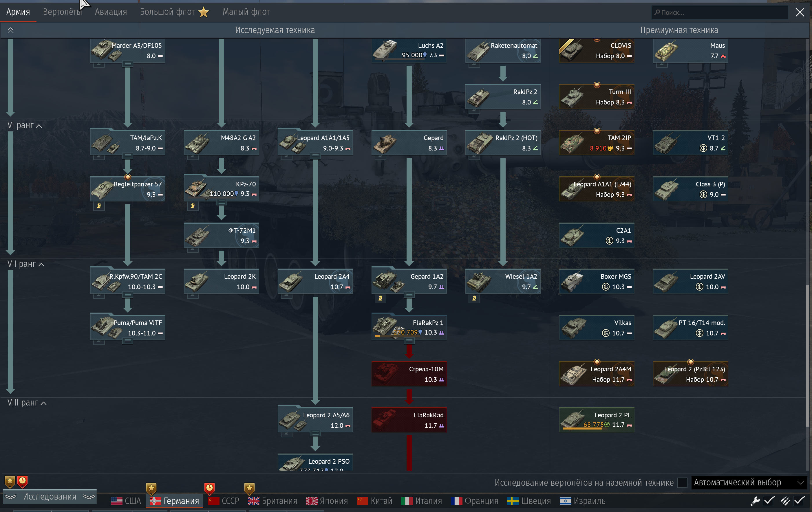This screenshot has height=512, width=812.
Task: Toggle the checkbox next to the ammo icon
Action: coord(799,501)
